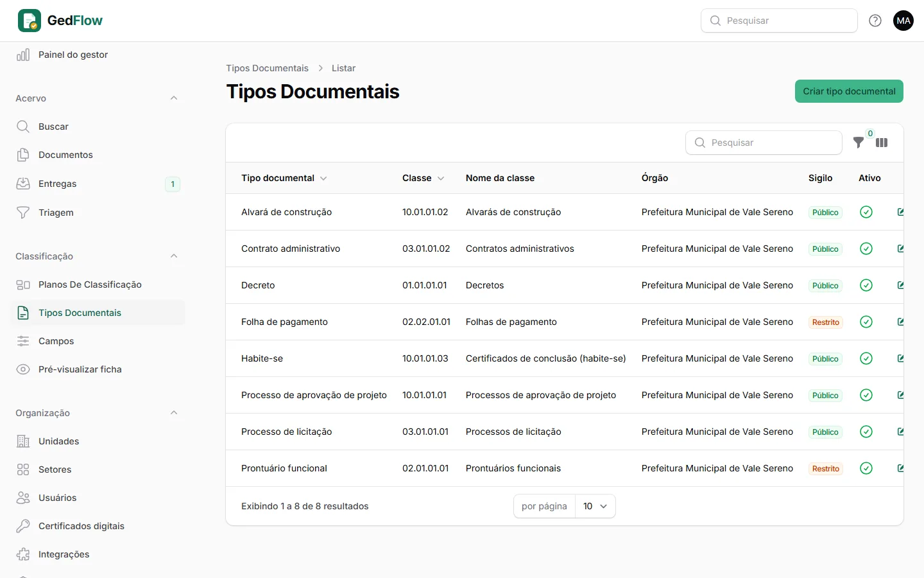Viewport: 924px width, 578px height.
Task: Edit the Prontuário funcional row
Action: coord(900,468)
